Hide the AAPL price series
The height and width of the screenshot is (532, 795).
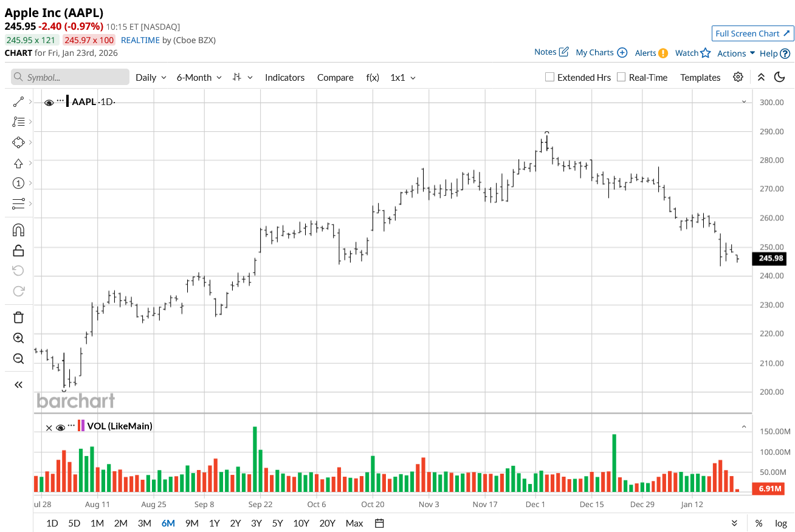coord(49,103)
